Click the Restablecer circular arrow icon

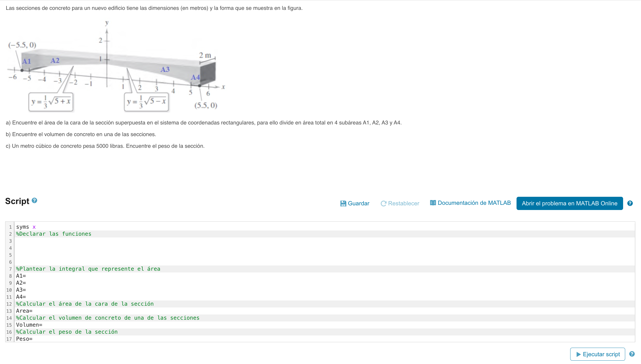(x=384, y=204)
